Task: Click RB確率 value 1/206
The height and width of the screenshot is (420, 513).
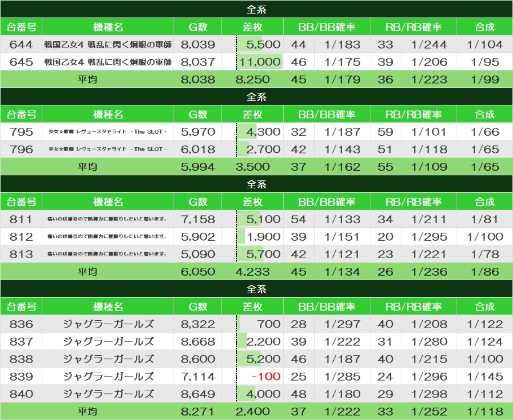Action: click(x=429, y=62)
